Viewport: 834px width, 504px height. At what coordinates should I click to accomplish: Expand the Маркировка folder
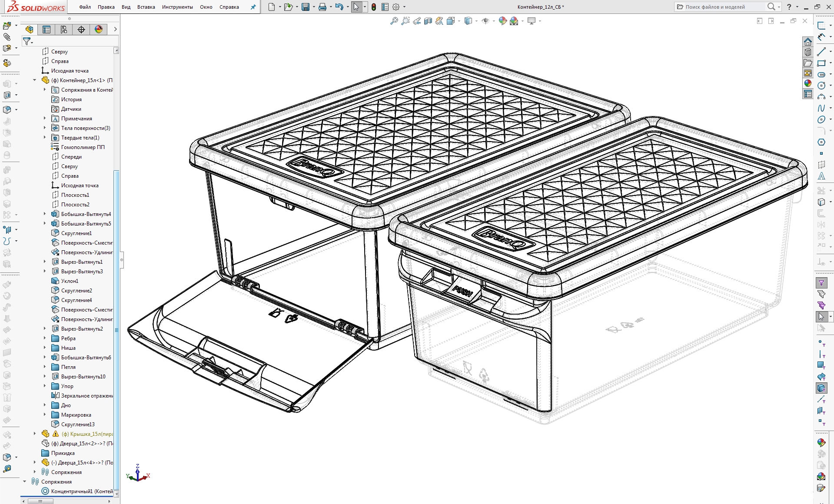[x=45, y=414]
